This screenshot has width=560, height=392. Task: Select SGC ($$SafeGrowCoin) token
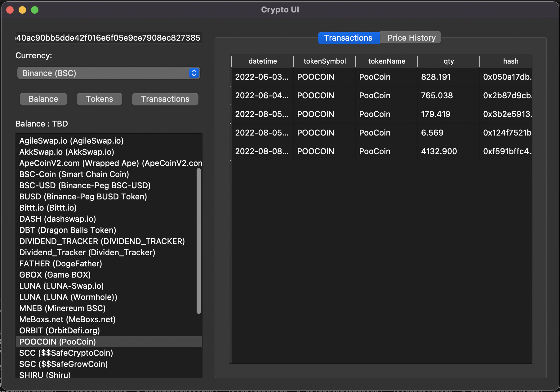click(x=109, y=364)
